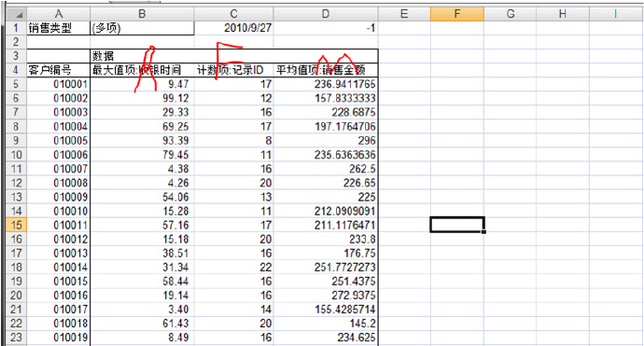Click the 计数项:记录ID header cell

[x=233, y=70]
